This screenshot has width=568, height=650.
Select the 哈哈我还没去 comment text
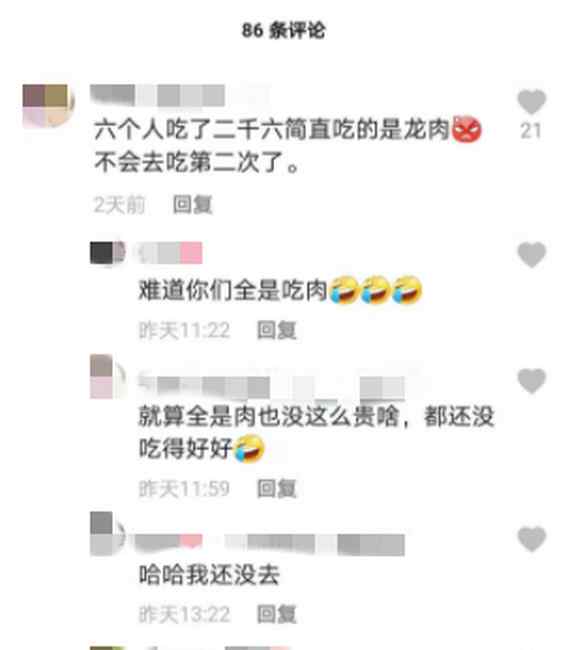point(209,574)
